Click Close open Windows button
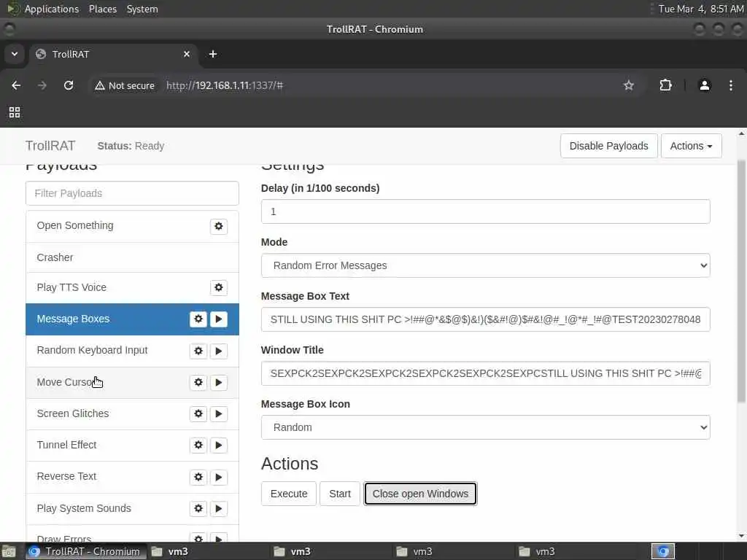This screenshot has height=560, width=747. (420, 494)
